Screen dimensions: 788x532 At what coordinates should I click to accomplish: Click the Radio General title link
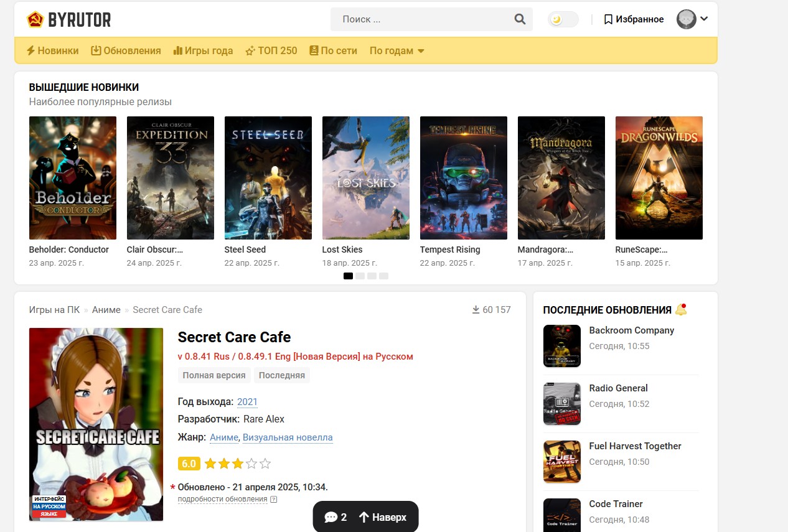[619, 388]
